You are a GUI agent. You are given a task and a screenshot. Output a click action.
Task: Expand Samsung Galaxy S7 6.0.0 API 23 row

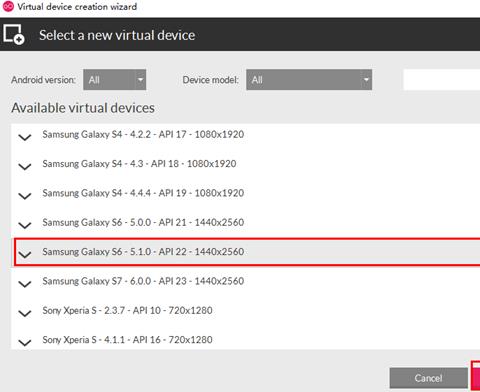coord(25,284)
